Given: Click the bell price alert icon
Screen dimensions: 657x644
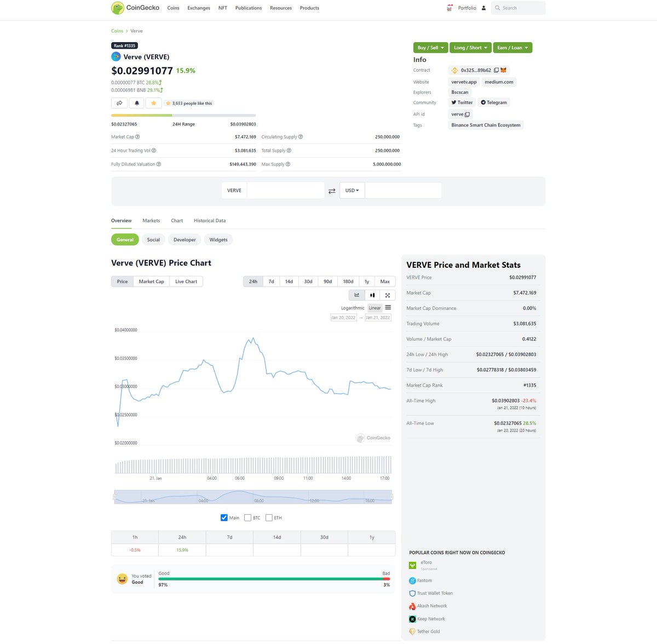Looking at the screenshot, I should pos(137,103).
